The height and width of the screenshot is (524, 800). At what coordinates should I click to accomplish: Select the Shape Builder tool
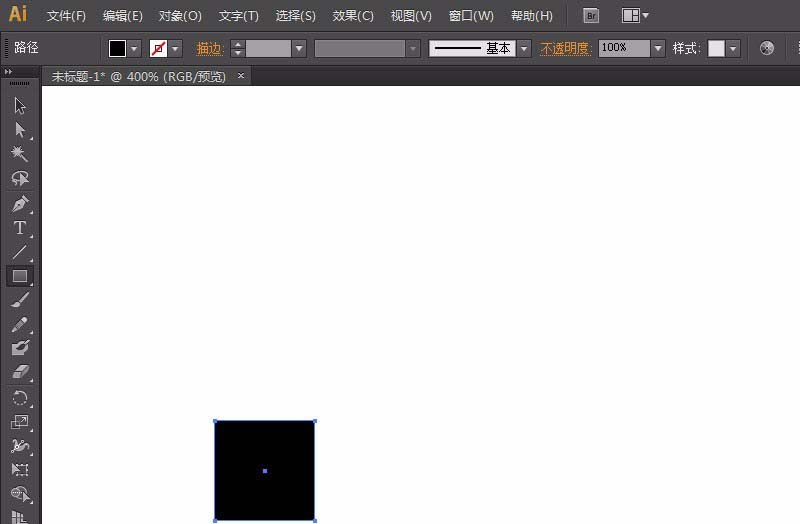coord(20,494)
